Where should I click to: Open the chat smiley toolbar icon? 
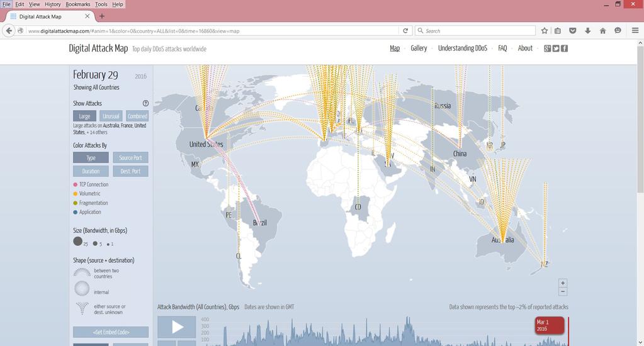(618, 31)
